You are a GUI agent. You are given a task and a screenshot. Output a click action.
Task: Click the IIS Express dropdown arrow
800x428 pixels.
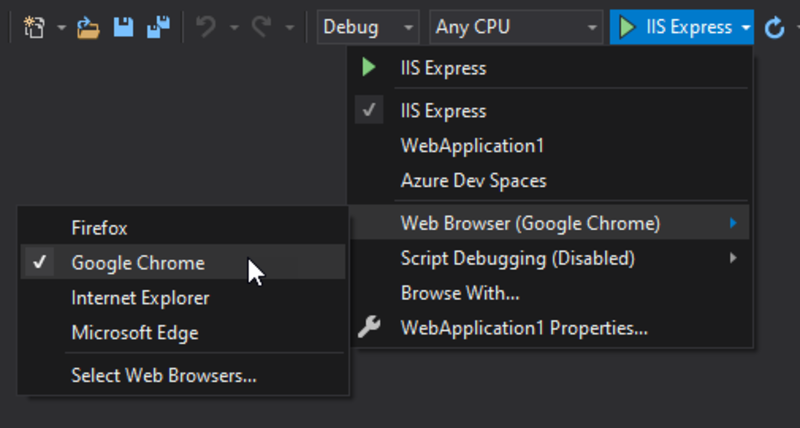pos(746,27)
